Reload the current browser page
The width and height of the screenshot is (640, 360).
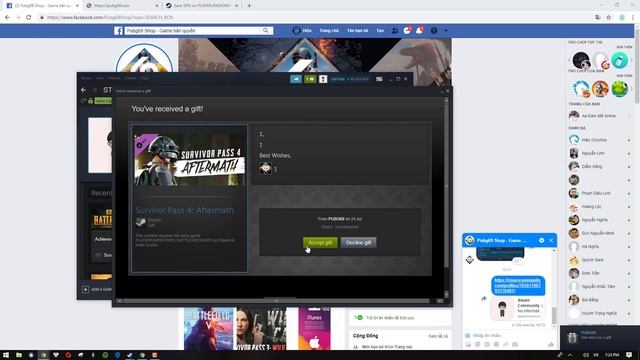29,18
